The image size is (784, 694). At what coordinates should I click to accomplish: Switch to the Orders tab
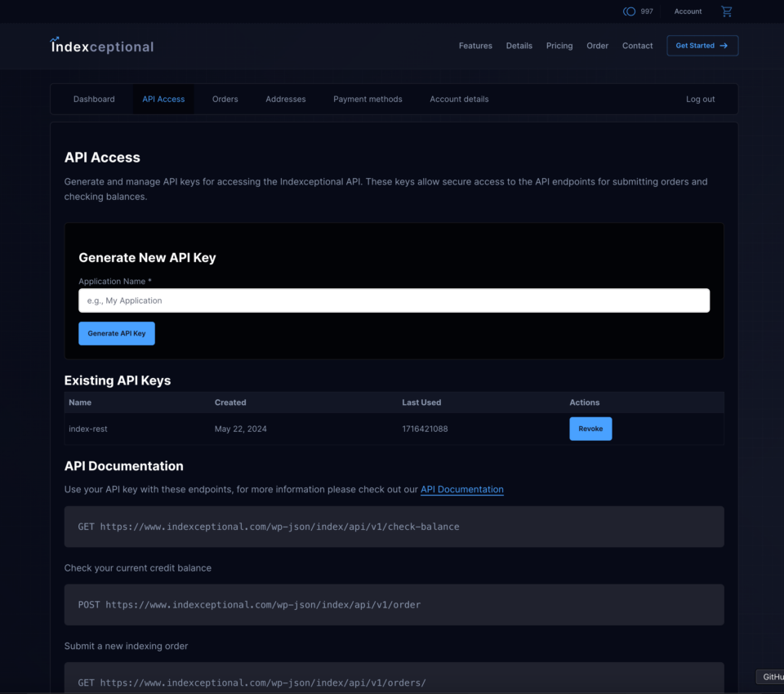[x=225, y=99]
